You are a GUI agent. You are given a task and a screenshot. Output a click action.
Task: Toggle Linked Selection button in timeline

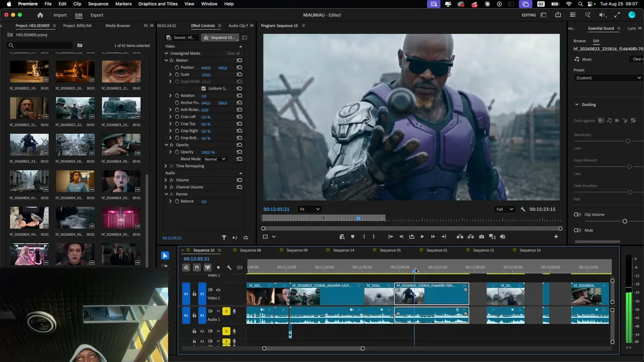click(207, 267)
